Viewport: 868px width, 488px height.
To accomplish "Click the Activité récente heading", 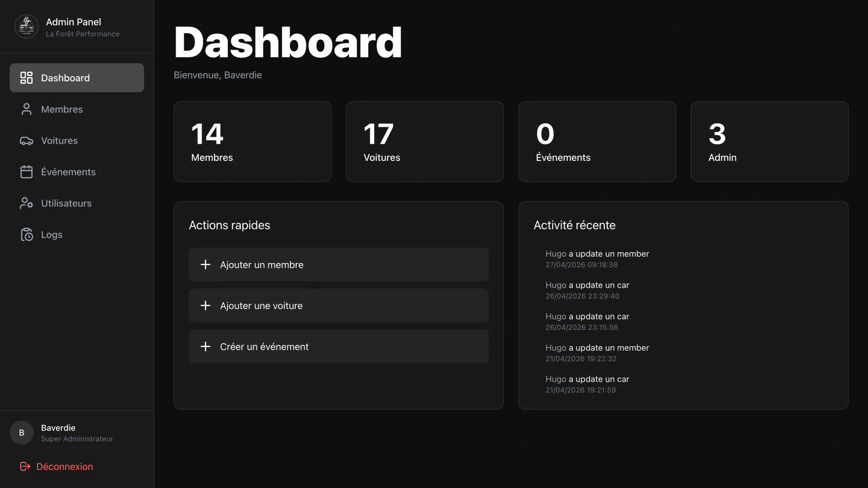I will pyautogui.click(x=574, y=225).
